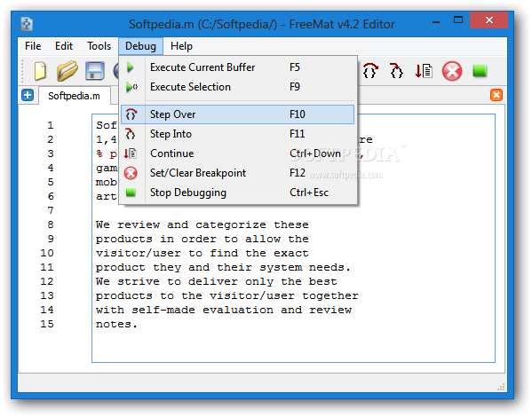The image size is (532, 417).
Task: Choose Execute Current Buffer from menu
Action: (237, 67)
